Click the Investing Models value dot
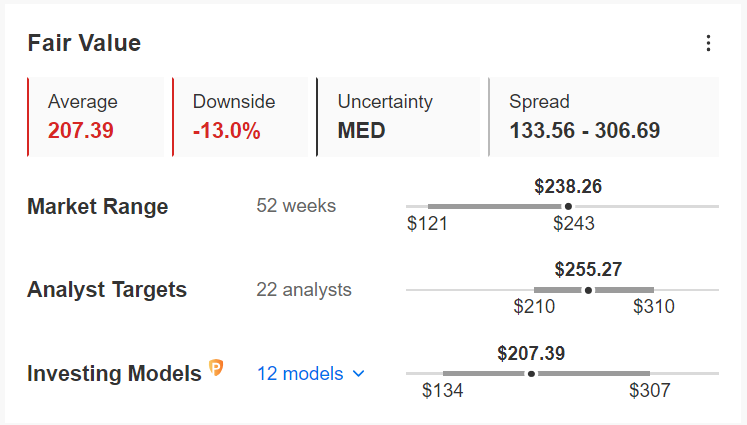 [531, 374]
